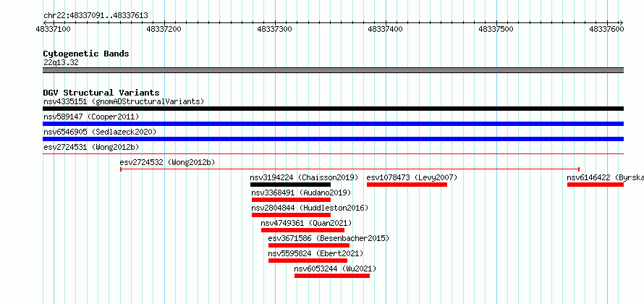Click the thin red esv2724531 line

[333, 153]
